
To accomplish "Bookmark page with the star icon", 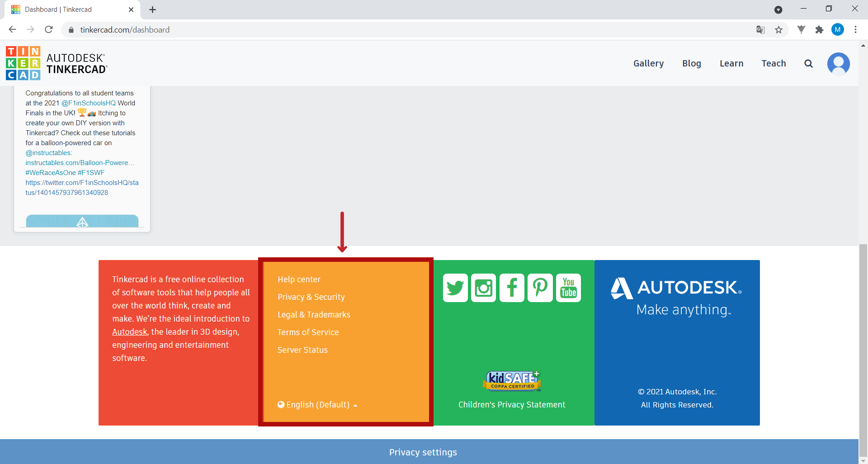I will [x=778, y=30].
